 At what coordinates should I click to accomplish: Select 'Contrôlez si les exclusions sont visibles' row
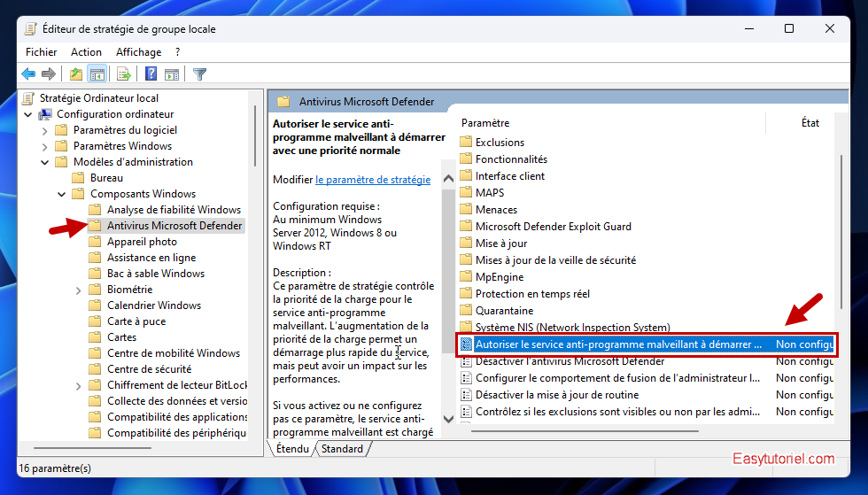point(646,412)
